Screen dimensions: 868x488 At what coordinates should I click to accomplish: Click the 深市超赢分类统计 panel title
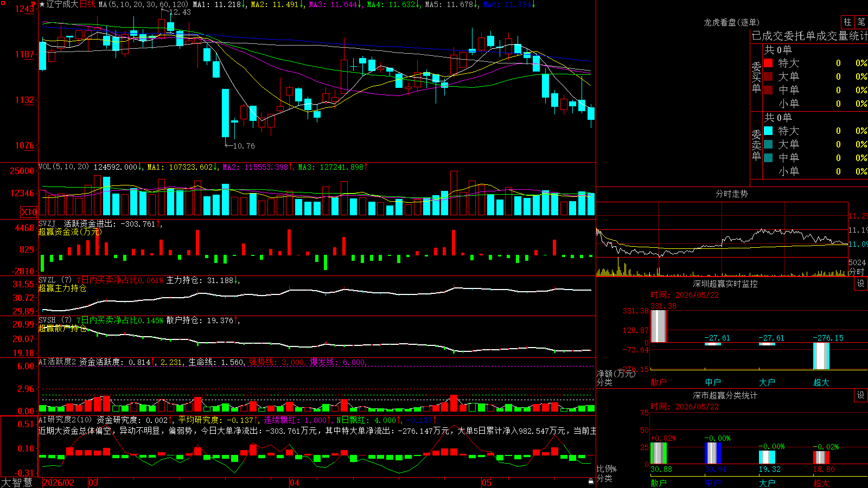[725, 395]
